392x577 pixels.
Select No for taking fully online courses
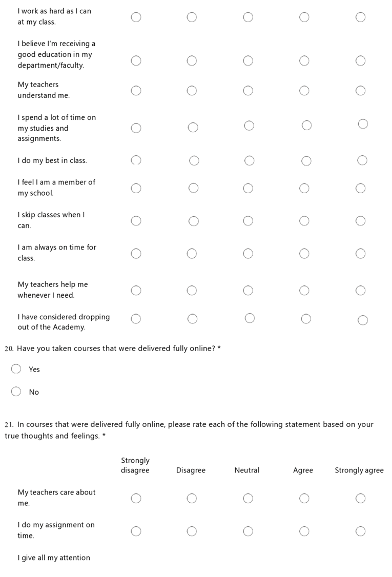point(16,391)
